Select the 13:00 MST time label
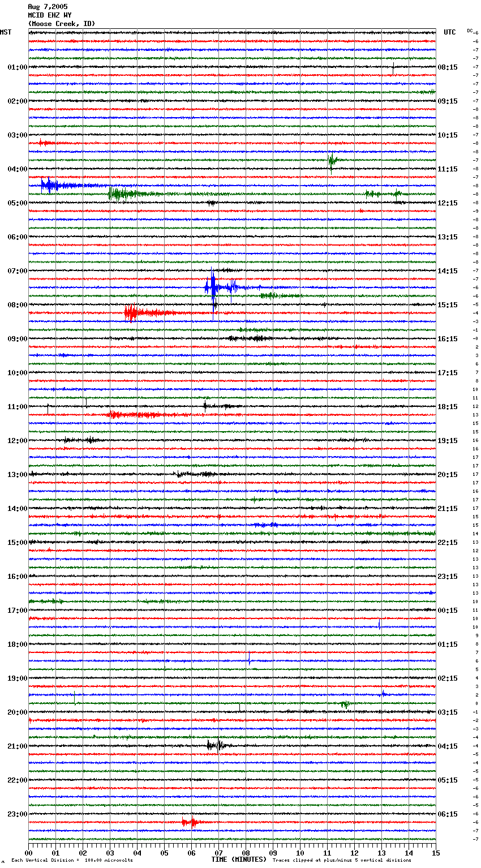 (x=18, y=475)
